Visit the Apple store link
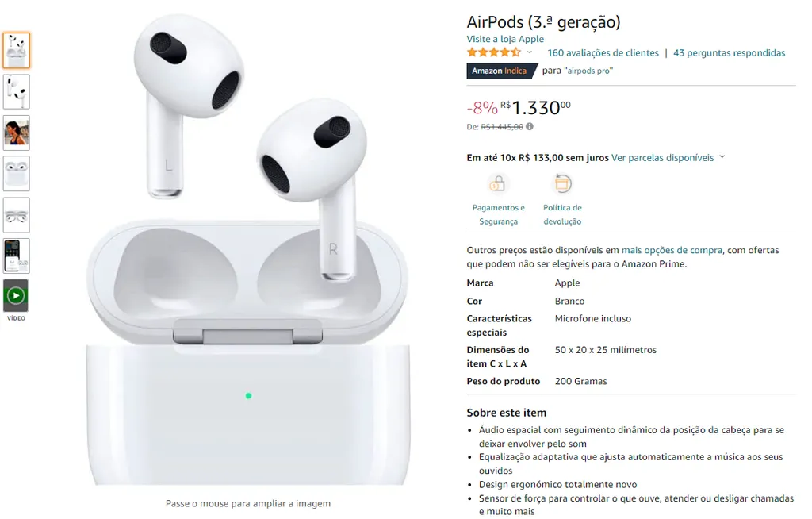812x519 pixels. (x=505, y=39)
